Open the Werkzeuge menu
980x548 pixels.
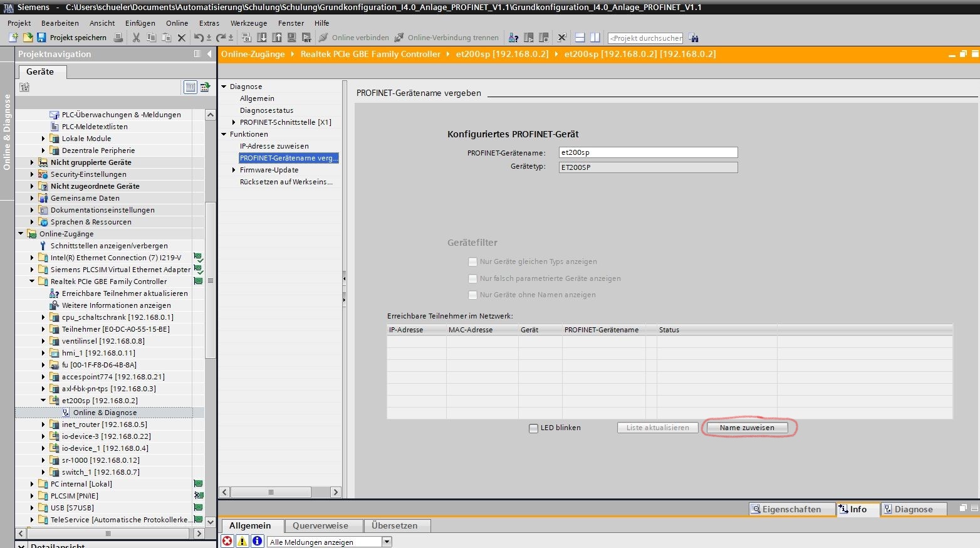coord(248,23)
